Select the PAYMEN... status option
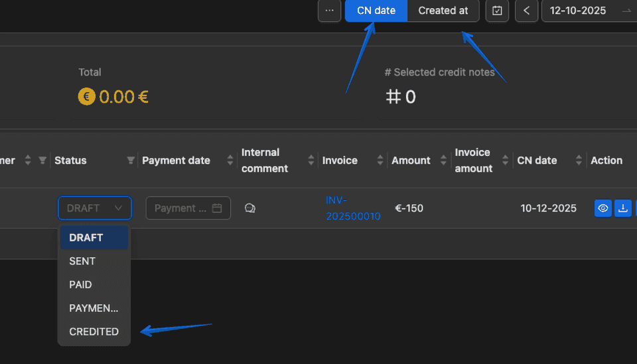This screenshot has width=637, height=364. pos(94,308)
